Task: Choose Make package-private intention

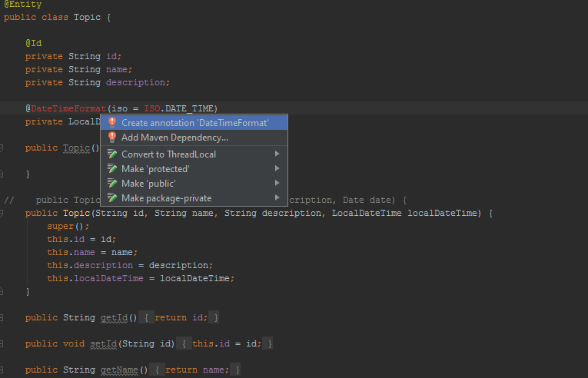Action: tap(194, 197)
